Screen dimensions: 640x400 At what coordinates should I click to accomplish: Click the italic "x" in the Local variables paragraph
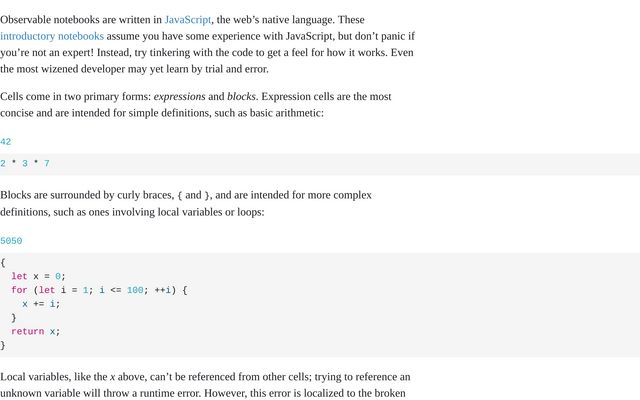pyautogui.click(x=113, y=377)
